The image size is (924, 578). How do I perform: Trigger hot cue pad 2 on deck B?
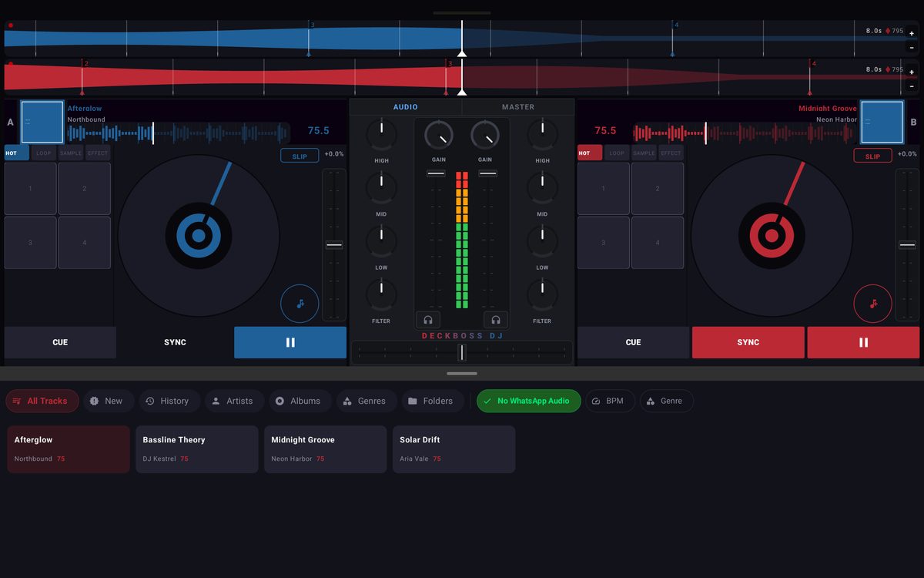pos(658,189)
